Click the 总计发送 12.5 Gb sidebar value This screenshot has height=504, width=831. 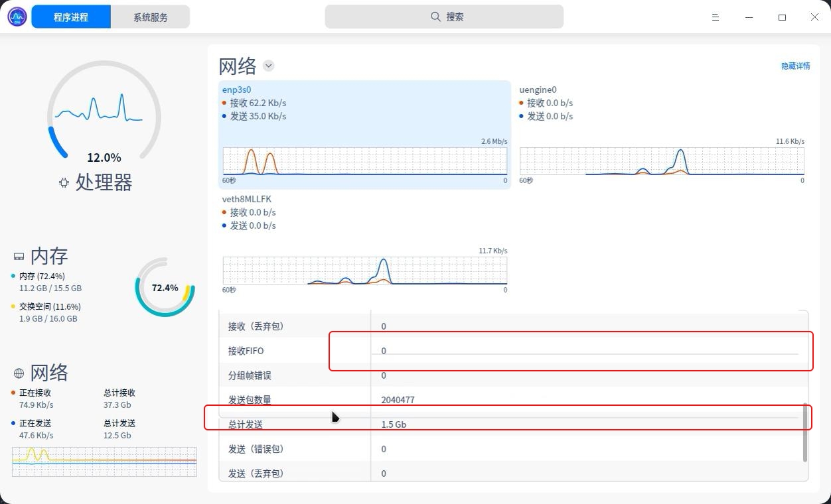click(x=117, y=435)
